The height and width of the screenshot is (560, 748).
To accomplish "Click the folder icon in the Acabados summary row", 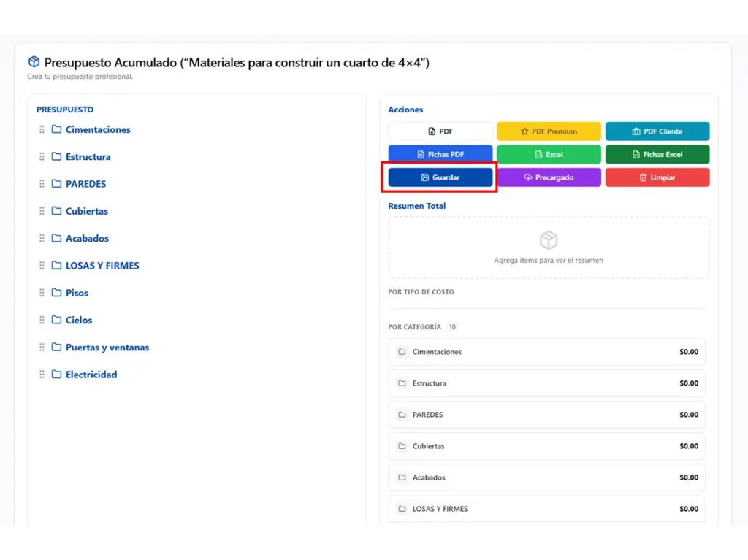I will point(402,477).
